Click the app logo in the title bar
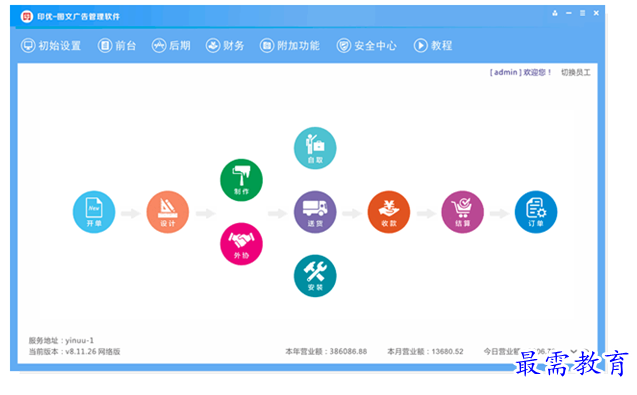Screen dimensions: 637x395 (x=27, y=16)
